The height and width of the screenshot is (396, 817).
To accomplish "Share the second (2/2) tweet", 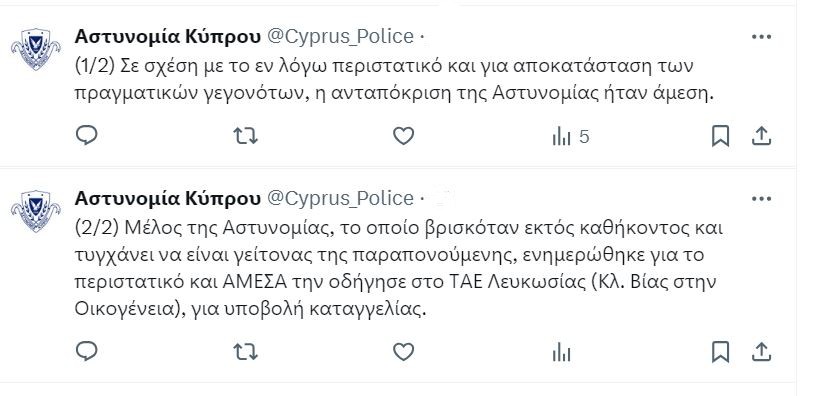I will [x=761, y=352].
